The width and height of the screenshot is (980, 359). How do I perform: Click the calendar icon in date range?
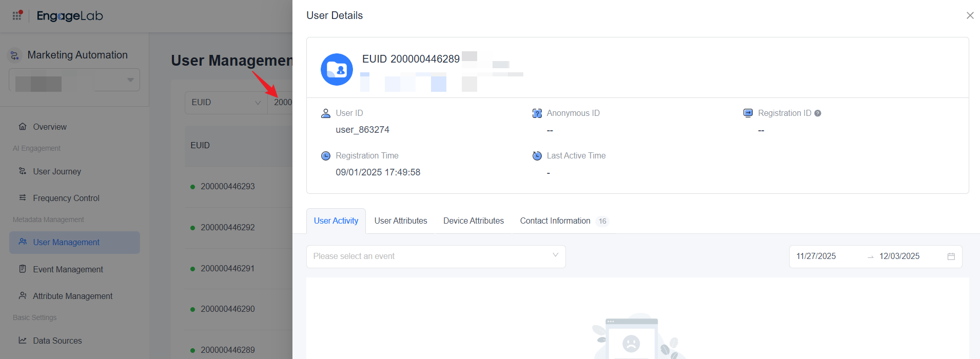click(951, 256)
